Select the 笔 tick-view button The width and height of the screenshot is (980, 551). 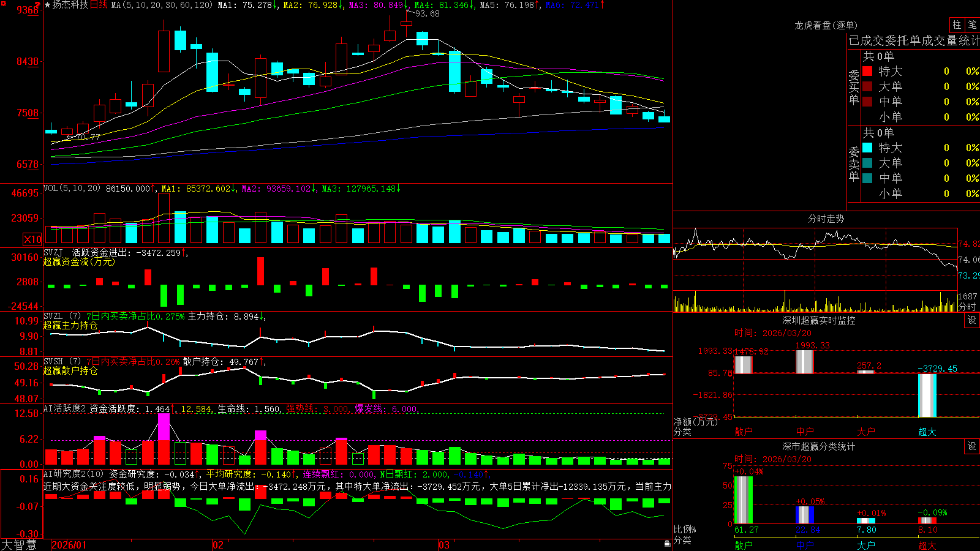tap(972, 25)
